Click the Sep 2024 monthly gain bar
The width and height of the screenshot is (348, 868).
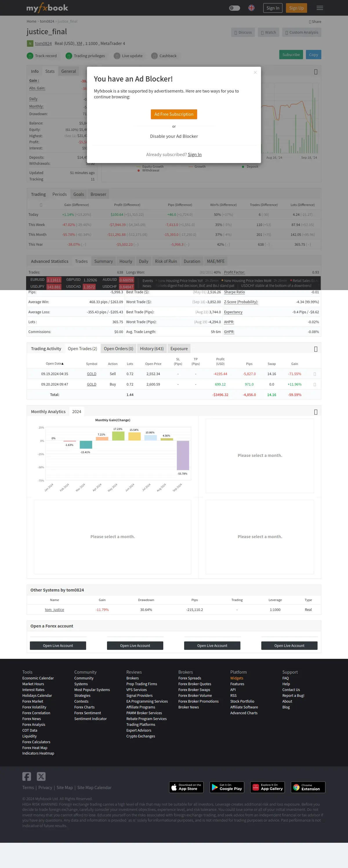(x=183, y=455)
